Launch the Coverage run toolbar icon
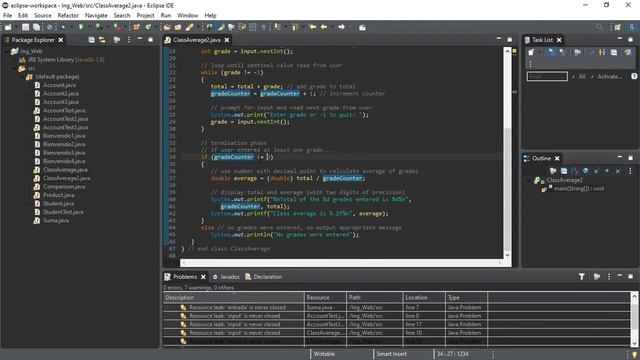This screenshot has width=640, height=360. click(x=99, y=27)
